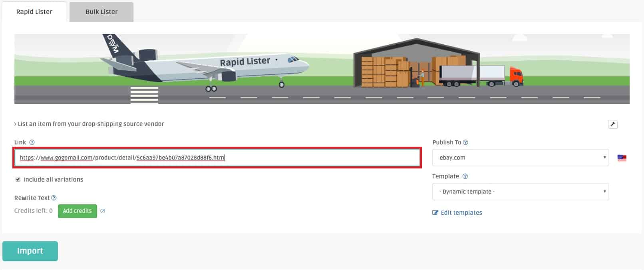Click the US flag icon
The image size is (644, 270).
(x=622, y=158)
